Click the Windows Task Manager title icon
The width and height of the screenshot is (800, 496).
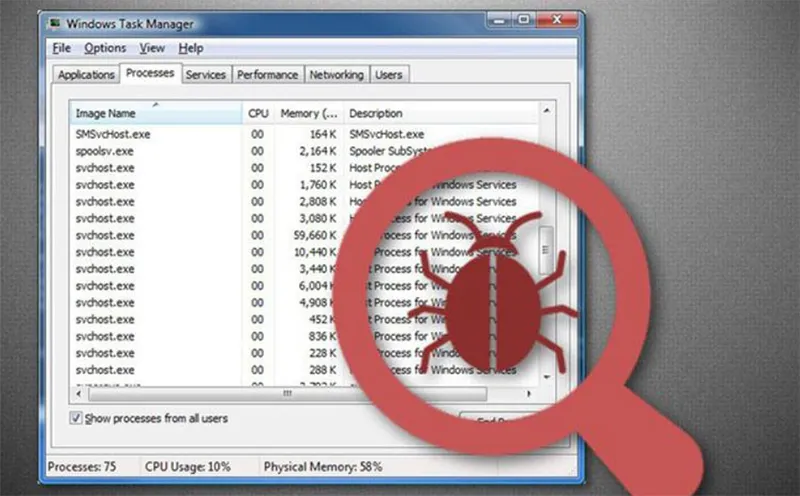55,23
